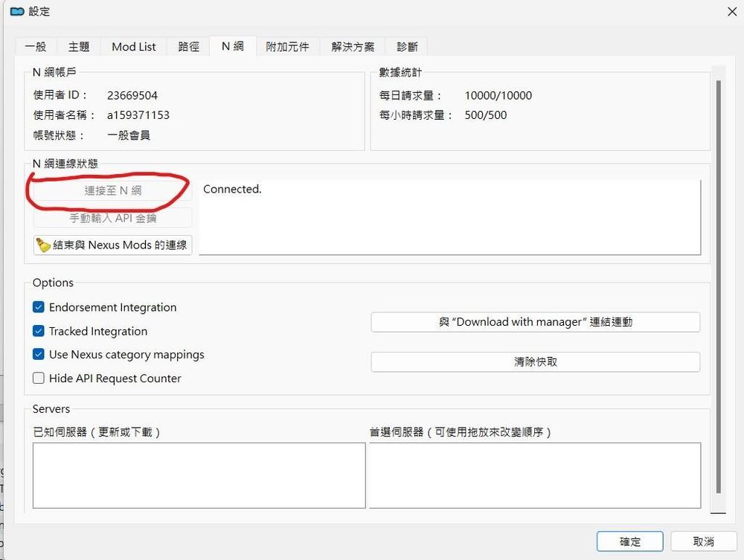
Task: Click the 已知伺服器 list box
Action: click(x=199, y=476)
